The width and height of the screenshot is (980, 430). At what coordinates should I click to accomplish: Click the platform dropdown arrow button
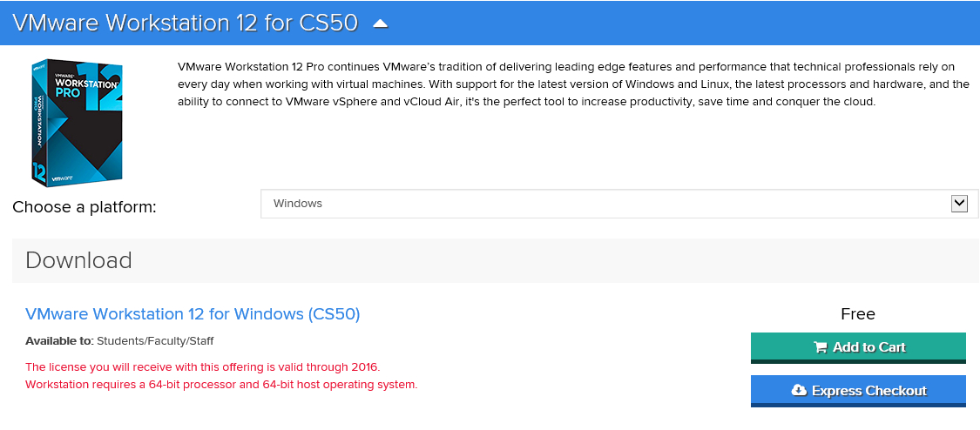tap(959, 204)
